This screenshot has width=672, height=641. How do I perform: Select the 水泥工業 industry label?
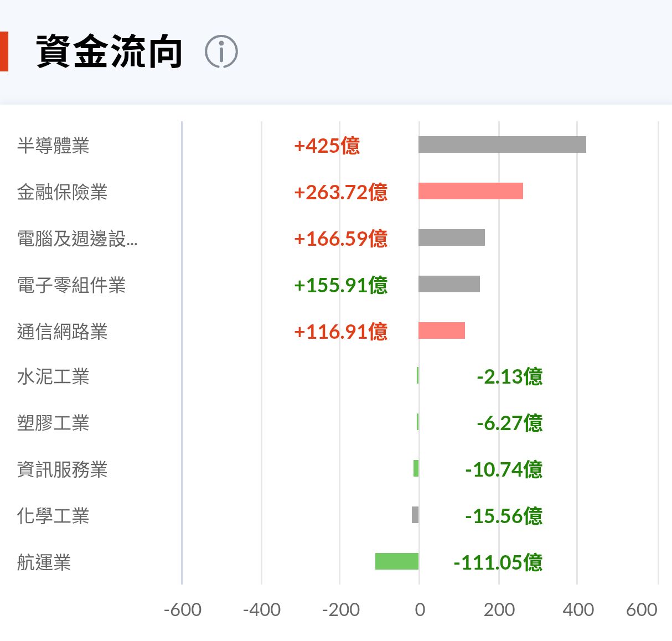[53, 376]
